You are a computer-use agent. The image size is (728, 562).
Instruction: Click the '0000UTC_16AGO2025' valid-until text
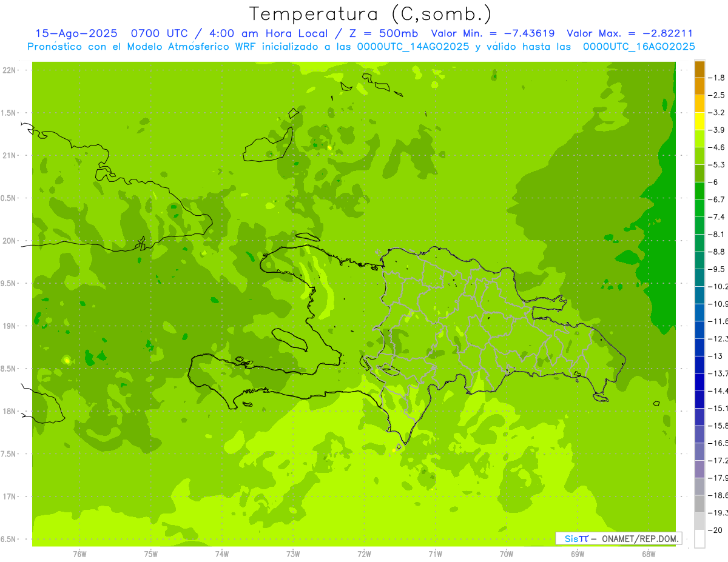(x=639, y=47)
